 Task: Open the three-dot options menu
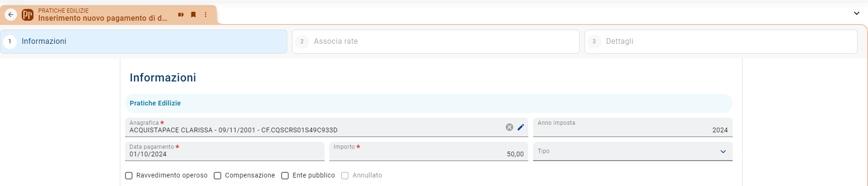[206, 15]
